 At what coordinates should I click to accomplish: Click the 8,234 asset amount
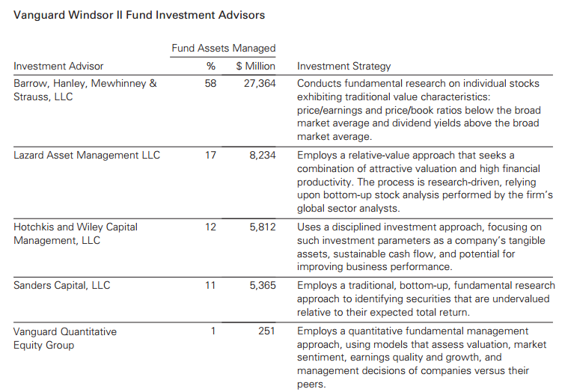click(262, 156)
